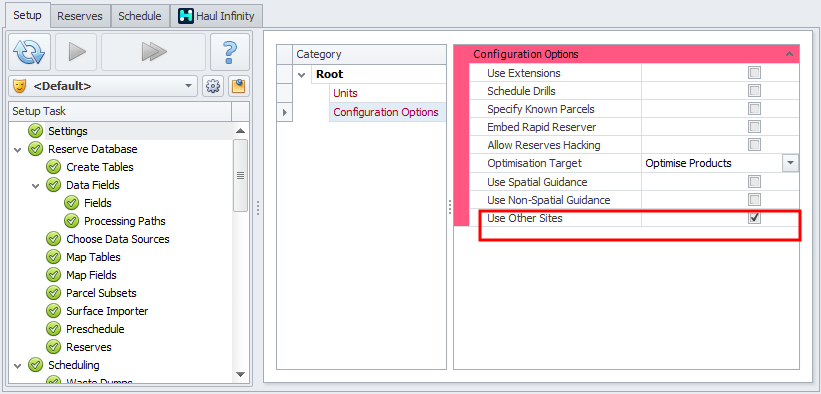The image size is (821, 394).
Task: Select the Preschedule setup task
Action: pos(95,329)
